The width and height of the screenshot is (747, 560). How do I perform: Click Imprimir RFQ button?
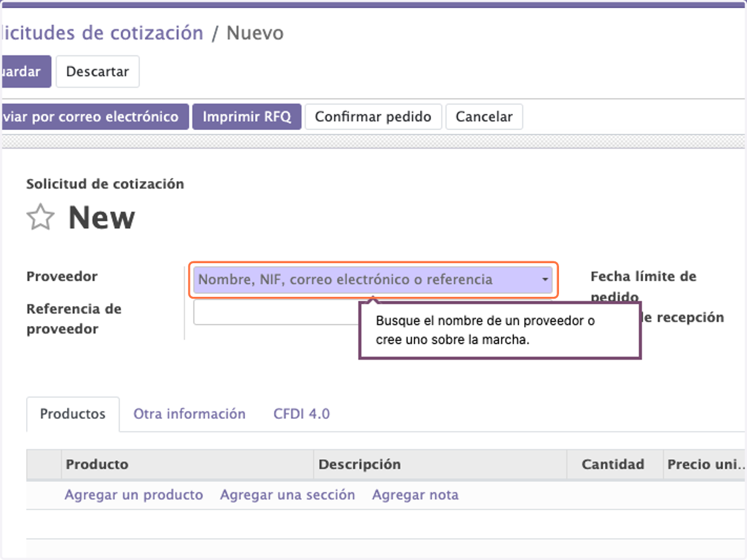247,117
